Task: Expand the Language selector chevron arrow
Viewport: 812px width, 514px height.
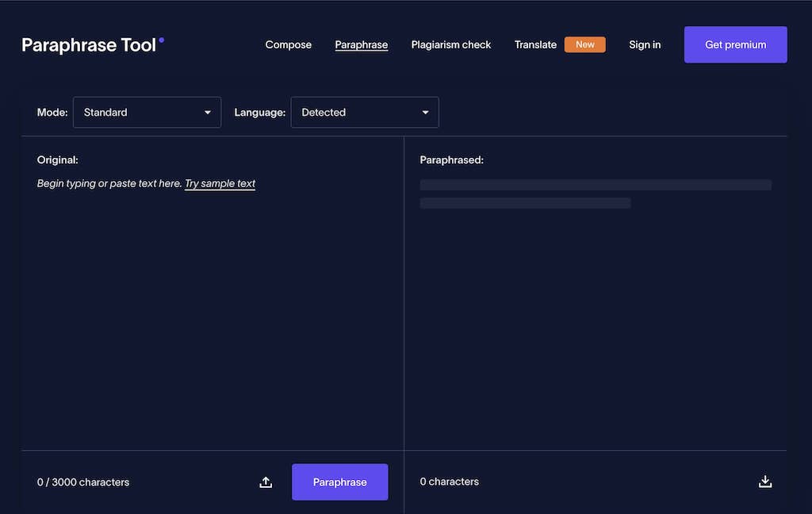Action: (x=425, y=112)
